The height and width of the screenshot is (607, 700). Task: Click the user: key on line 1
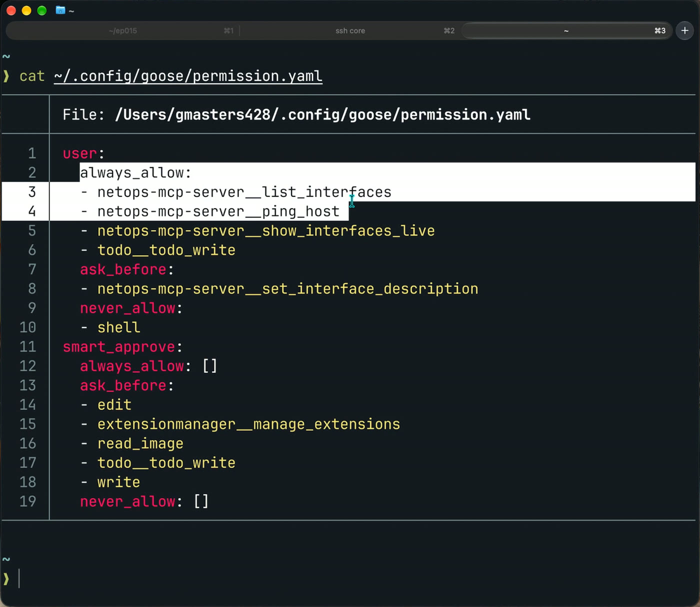click(83, 153)
